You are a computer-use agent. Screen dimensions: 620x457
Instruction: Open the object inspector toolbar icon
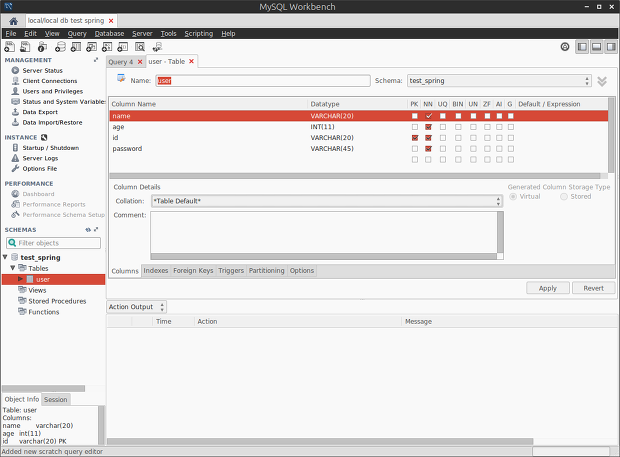[42, 47]
